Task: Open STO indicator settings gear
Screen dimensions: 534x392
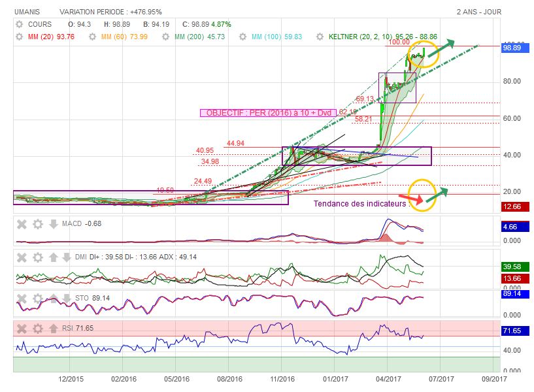Action: coord(38,299)
